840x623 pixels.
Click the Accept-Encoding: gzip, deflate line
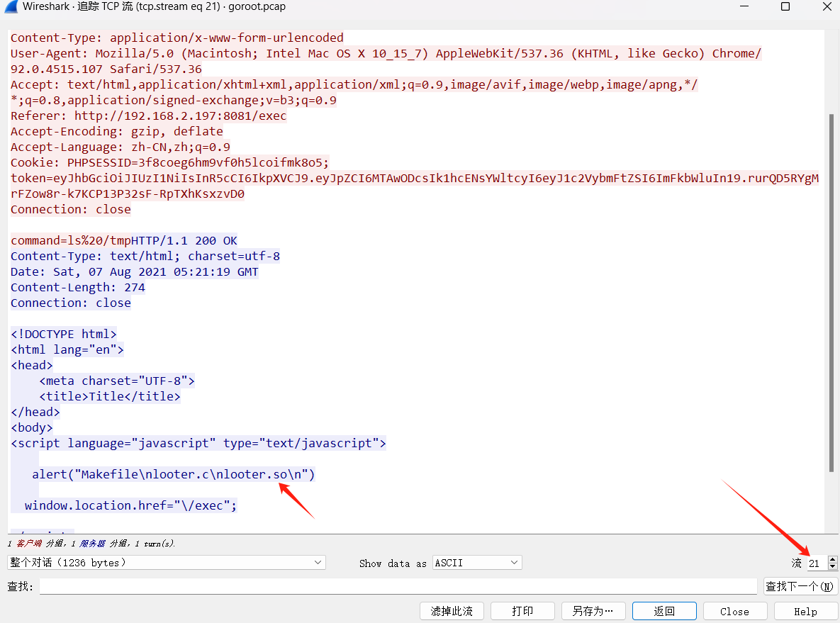(117, 131)
